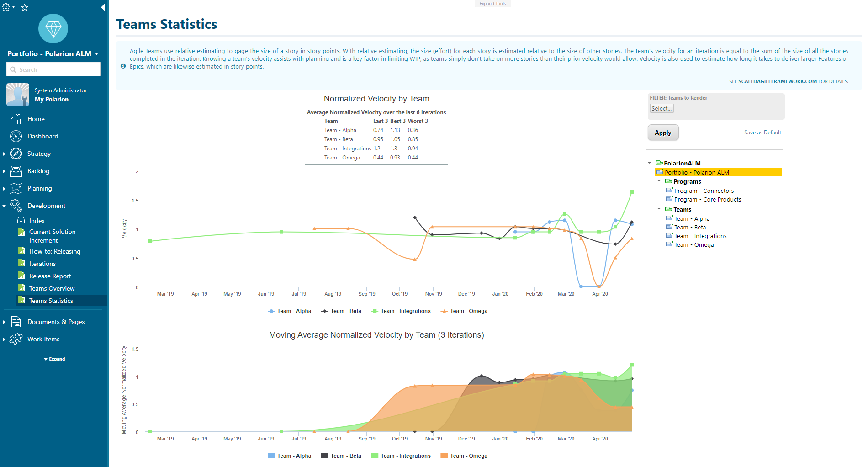The image size is (868, 467).
Task: Click the favorites star icon
Action: 25,7
